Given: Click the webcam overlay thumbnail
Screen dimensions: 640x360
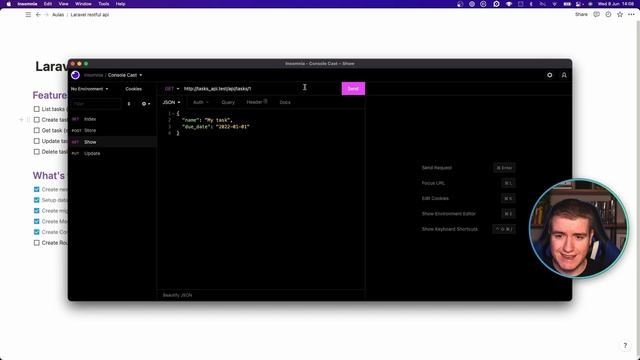Looking at the screenshot, I should (579, 229).
